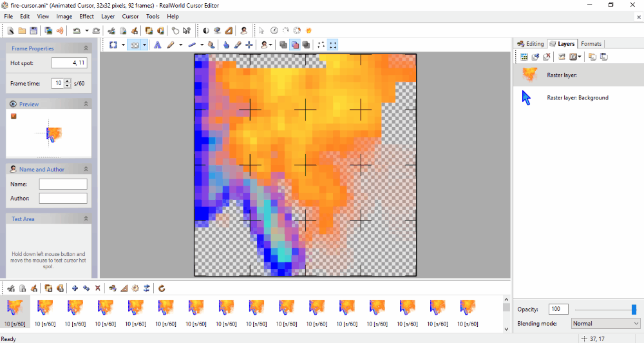
Task: Click the circular arrow icon in frames toolbar
Action: 162,288
